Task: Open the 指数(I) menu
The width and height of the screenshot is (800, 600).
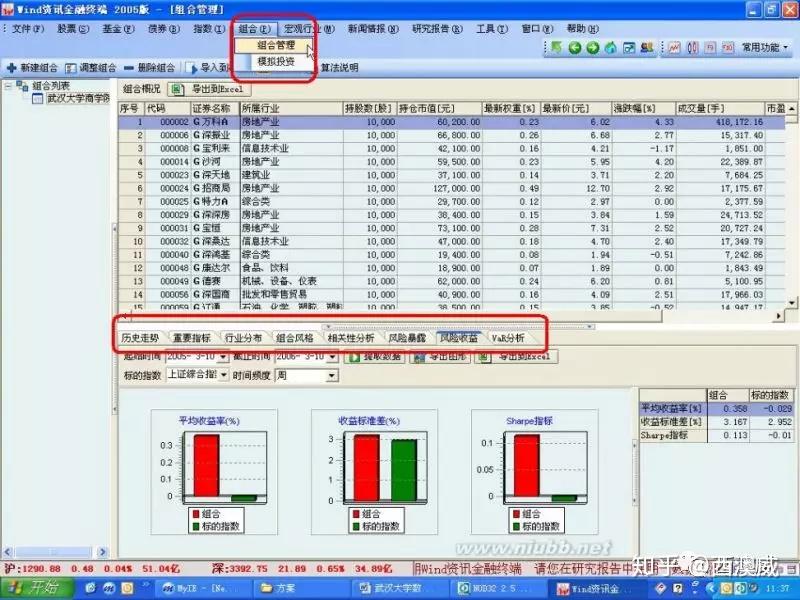Action: pos(209,29)
